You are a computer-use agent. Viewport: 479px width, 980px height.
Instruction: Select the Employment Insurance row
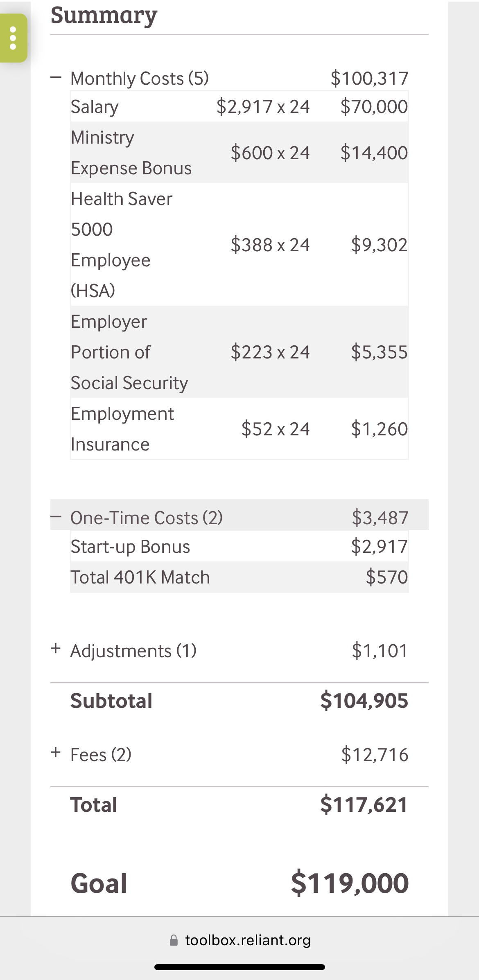pos(239,428)
